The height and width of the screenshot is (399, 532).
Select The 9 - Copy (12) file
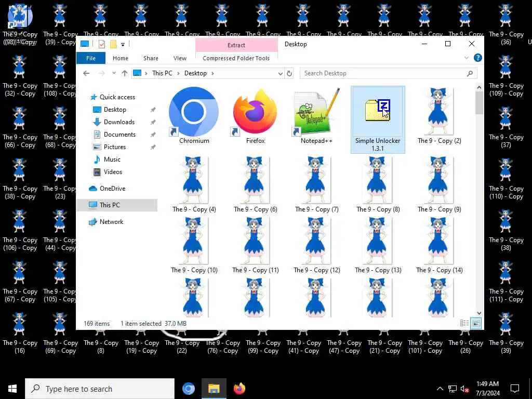[x=316, y=246]
